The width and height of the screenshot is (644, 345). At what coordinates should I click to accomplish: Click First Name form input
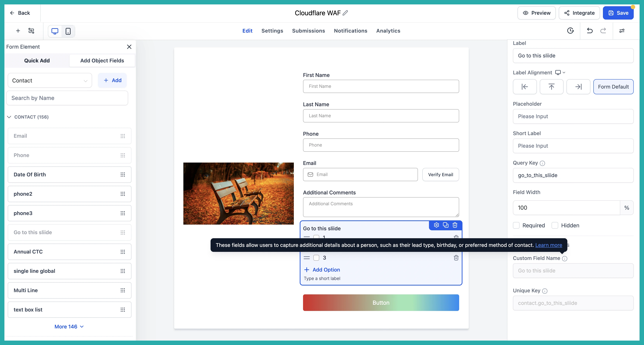coord(381,86)
